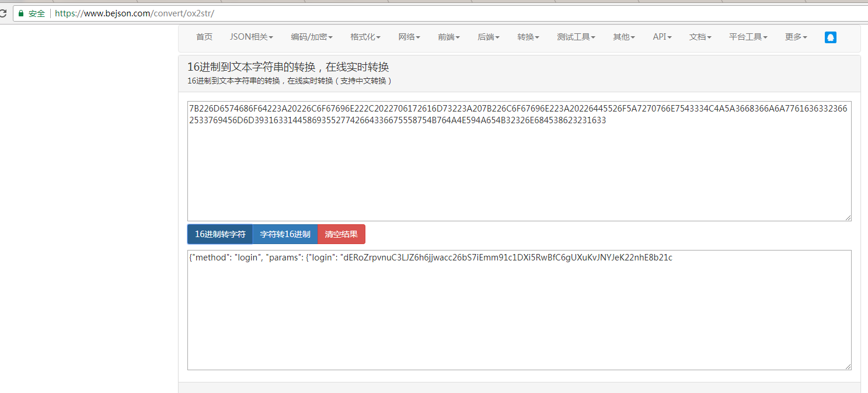Expand the 测试工具 menu
868x393 pixels.
(x=576, y=37)
